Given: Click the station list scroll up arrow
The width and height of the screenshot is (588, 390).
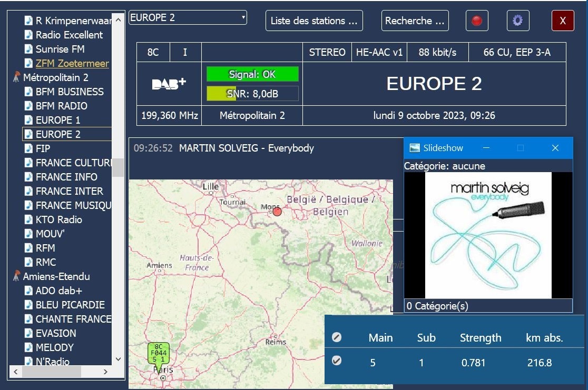Looking at the screenshot, I should (118, 19).
